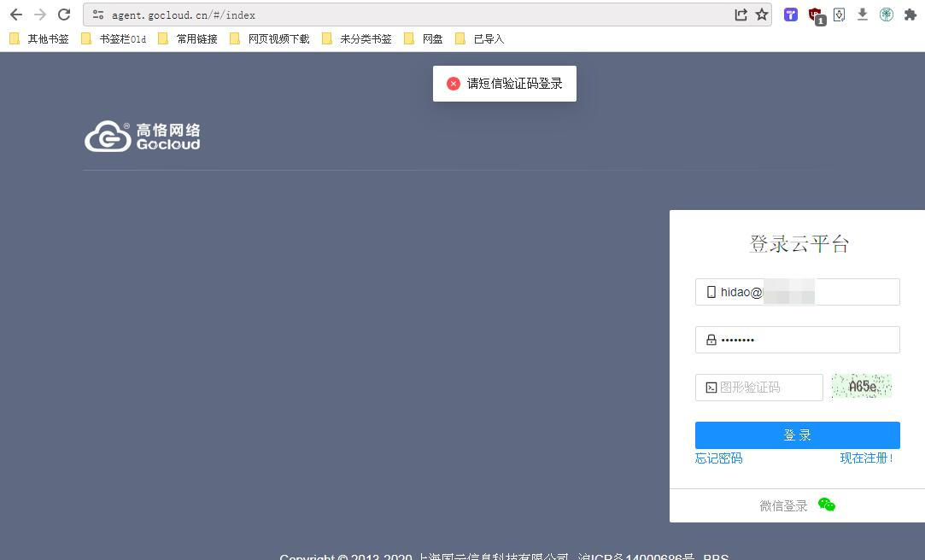
Task: Click the blue 登录 button
Action: click(x=797, y=435)
